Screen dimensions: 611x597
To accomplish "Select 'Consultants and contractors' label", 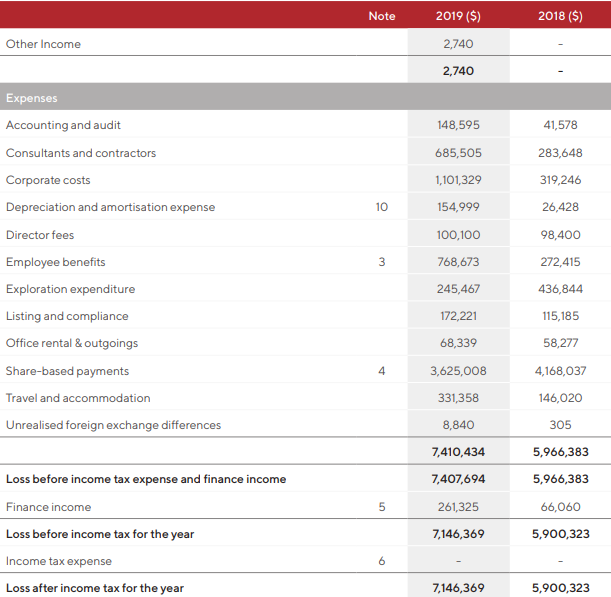I will click(x=81, y=153).
